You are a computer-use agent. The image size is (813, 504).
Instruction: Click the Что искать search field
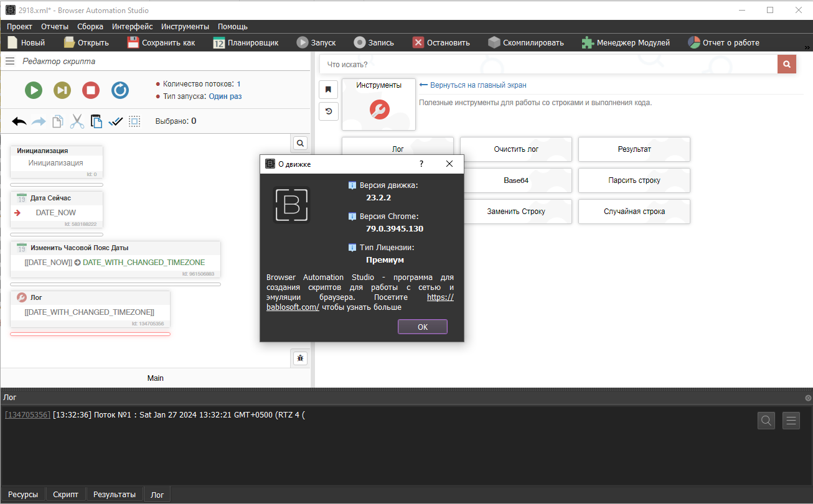coord(548,64)
